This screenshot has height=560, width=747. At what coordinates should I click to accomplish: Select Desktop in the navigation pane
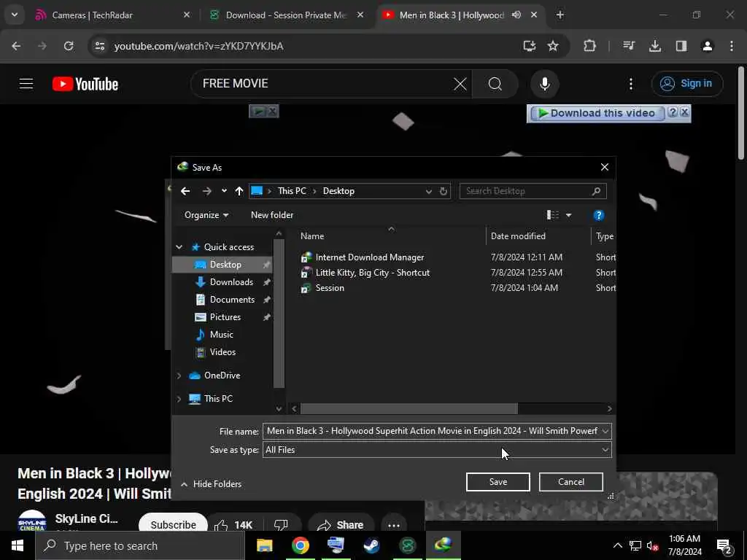(x=225, y=265)
